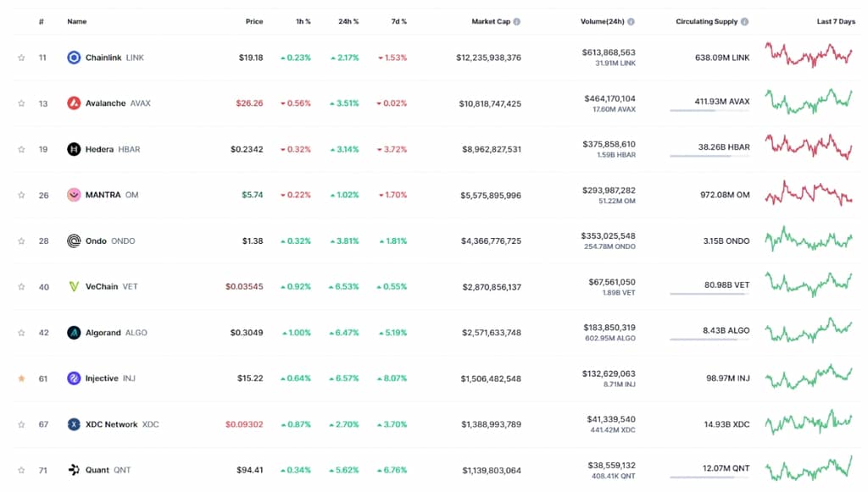Click the VeChain green logo icon

74,286
